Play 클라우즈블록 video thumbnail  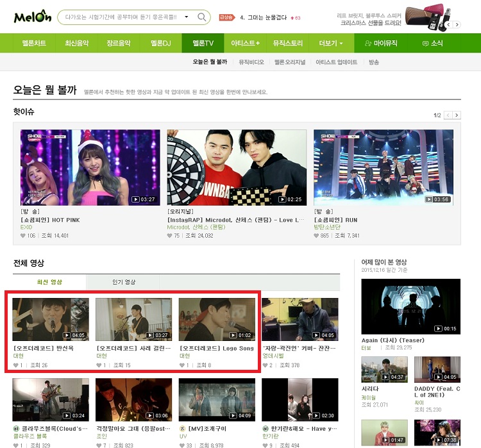click(51, 399)
